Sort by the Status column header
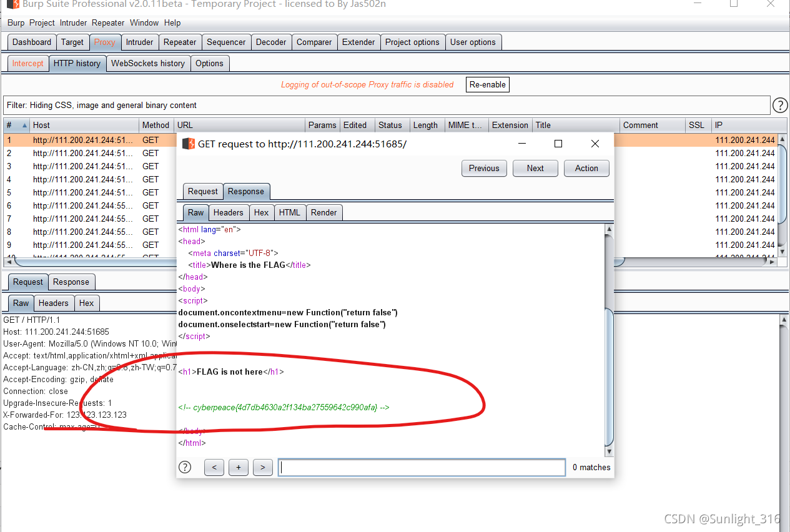The image size is (790, 532). click(x=391, y=125)
